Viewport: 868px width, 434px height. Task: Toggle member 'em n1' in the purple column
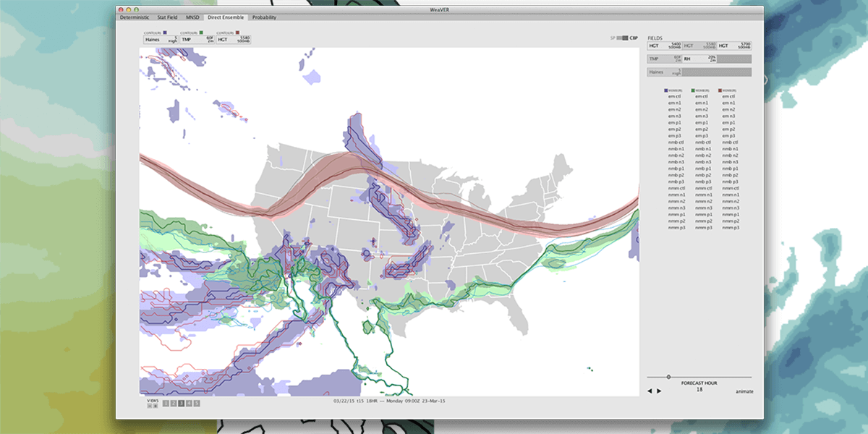pos(675,103)
